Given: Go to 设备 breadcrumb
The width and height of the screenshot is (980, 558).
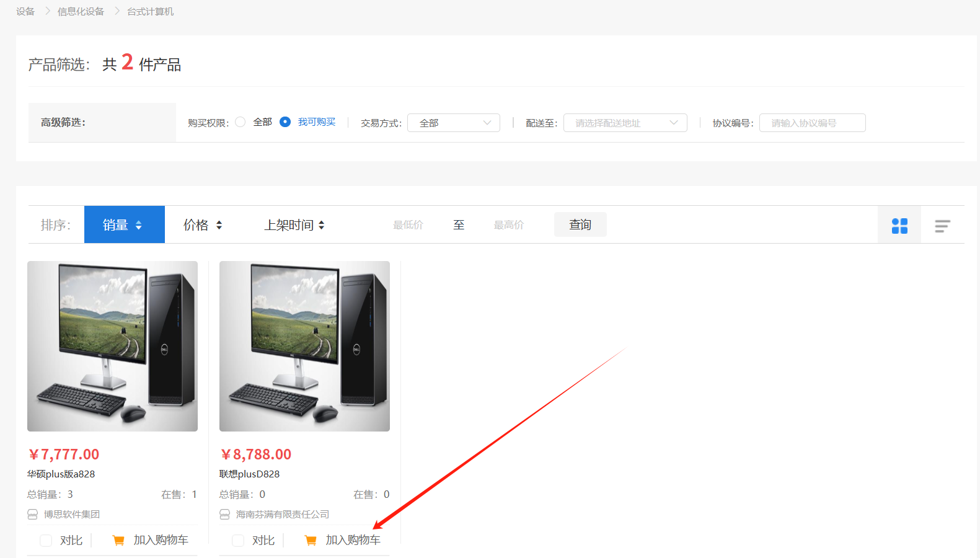Looking at the screenshot, I should [x=25, y=12].
